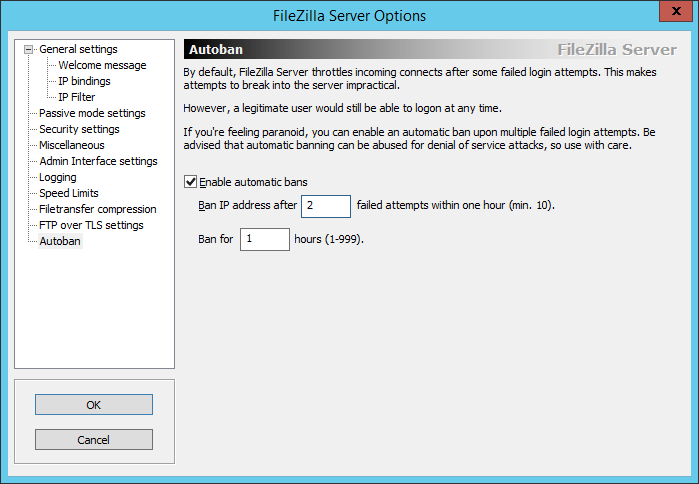This screenshot has height=484, width=699.
Task: Open Admin Interface settings
Action: click(98, 161)
